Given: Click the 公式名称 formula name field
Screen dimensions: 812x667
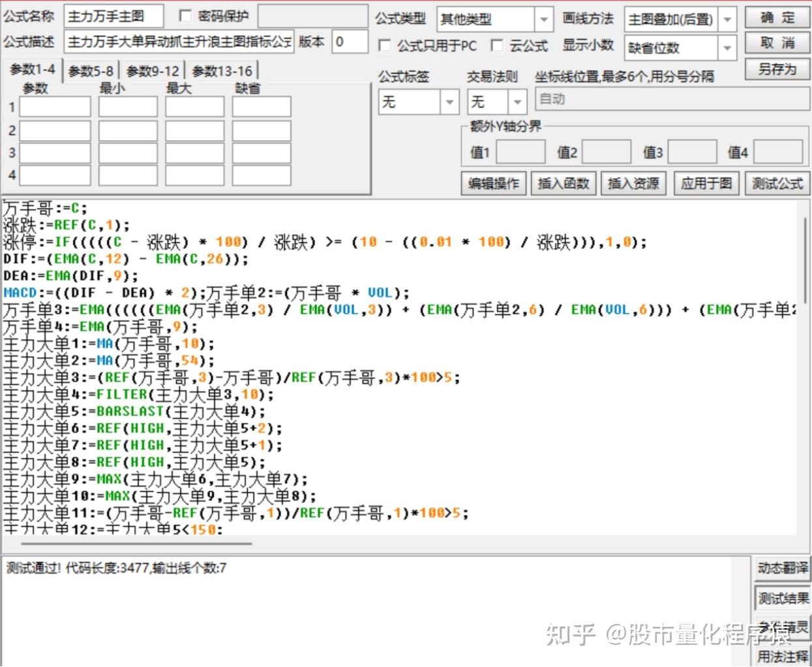Looking at the screenshot, I should (113, 16).
